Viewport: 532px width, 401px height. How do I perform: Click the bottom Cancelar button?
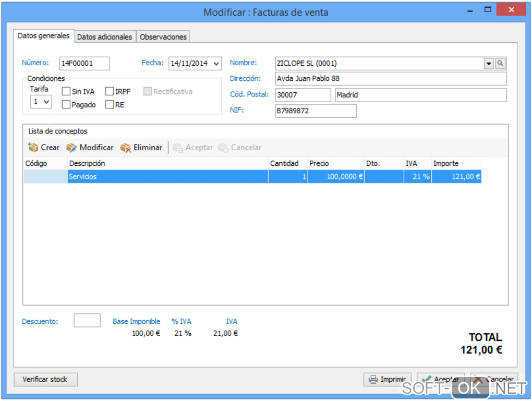point(493,379)
